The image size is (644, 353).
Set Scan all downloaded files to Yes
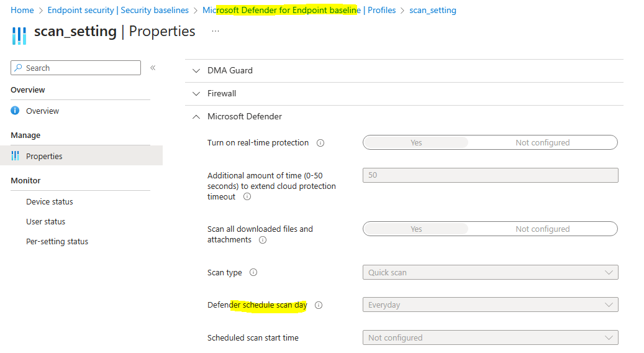[416, 229]
